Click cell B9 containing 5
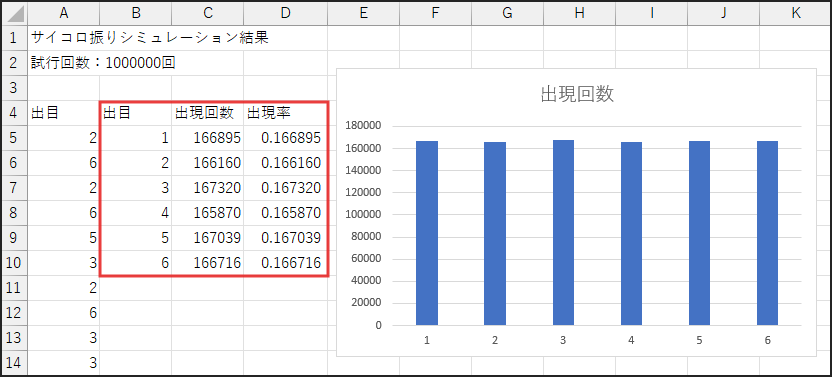The width and height of the screenshot is (832, 377). coord(135,237)
